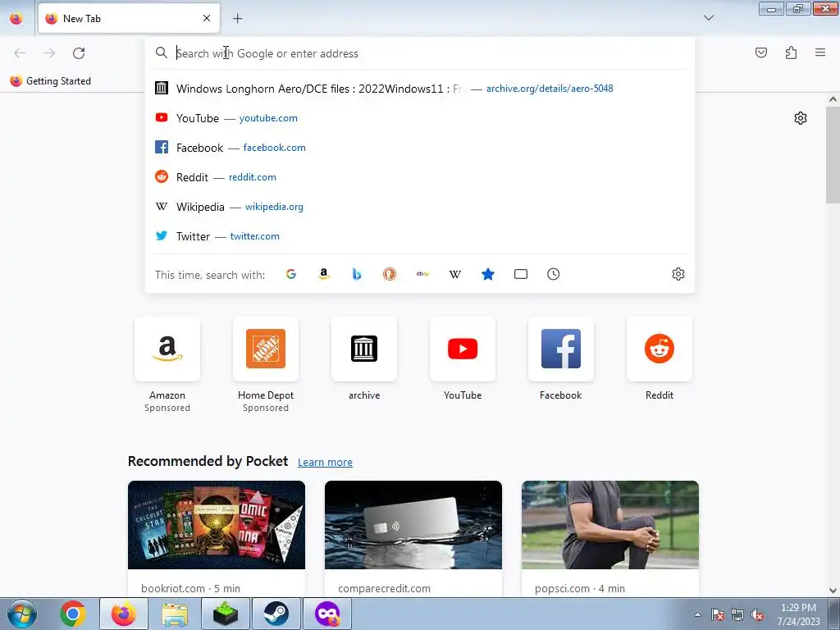The height and width of the screenshot is (630, 840).
Task: Select the Reddit reddit.com suggestion
Action: pos(420,177)
